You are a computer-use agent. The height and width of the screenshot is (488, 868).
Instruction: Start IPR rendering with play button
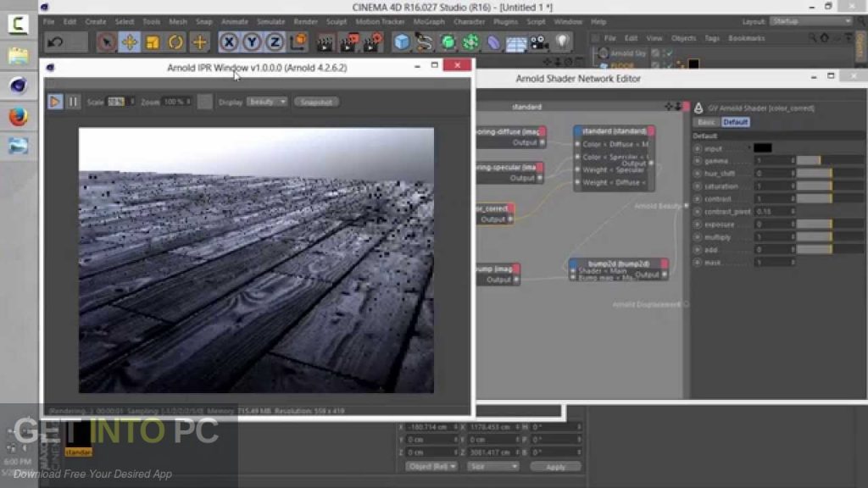(x=55, y=102)
